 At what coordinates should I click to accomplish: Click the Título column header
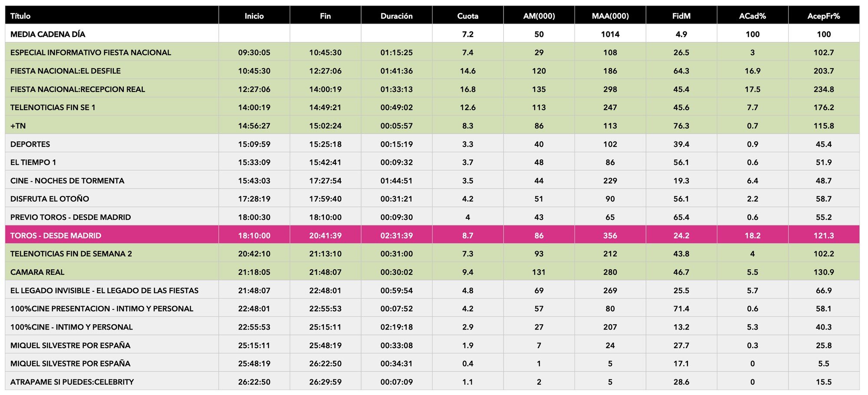[20, 16]
